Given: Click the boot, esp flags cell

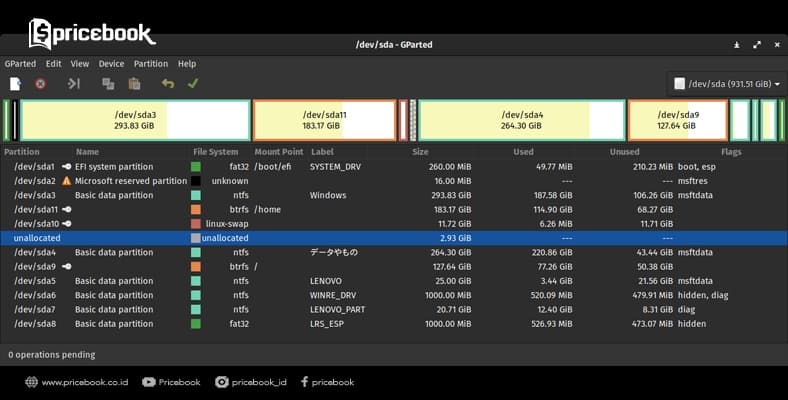Looking at the screenshot, I should (697, 167).
